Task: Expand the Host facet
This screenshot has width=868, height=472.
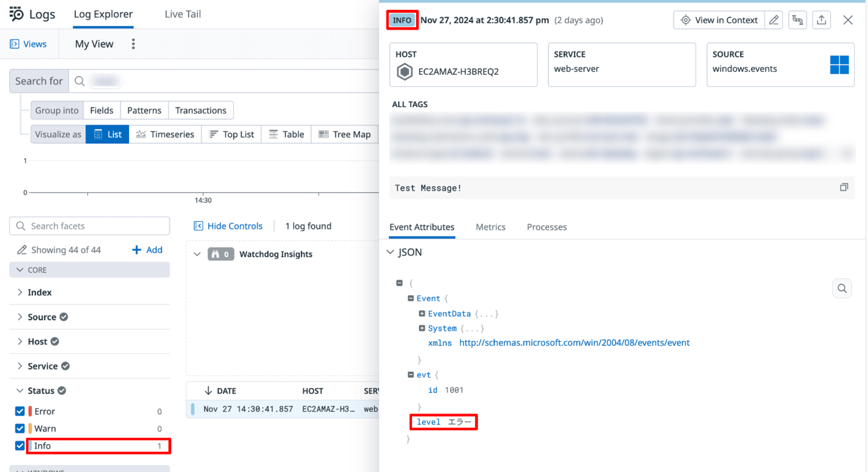Action: click(20, 341)
